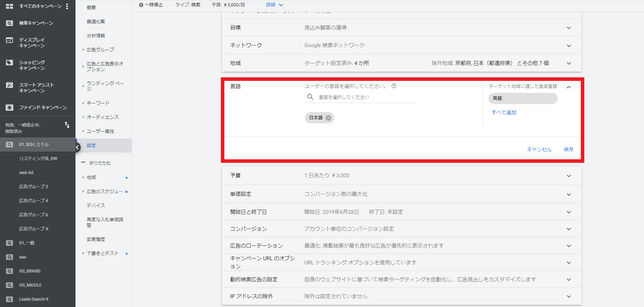Open help icon beside language prompt

[394, 86]
